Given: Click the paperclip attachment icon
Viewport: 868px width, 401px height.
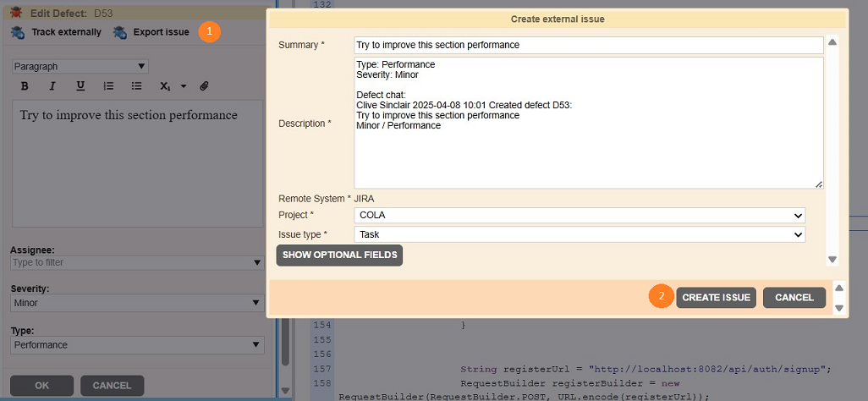Looking at the screenshot, I should pyautogui.click(x=204, y=86).
